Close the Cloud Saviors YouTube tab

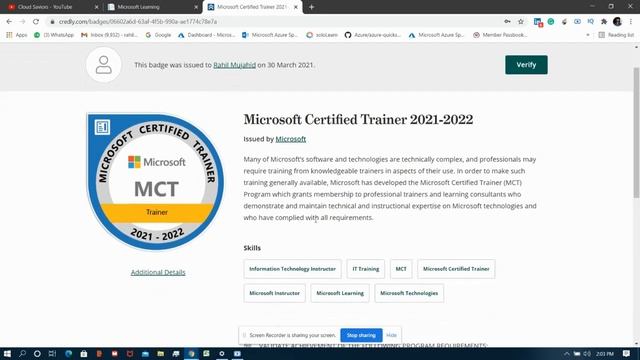click(96, 7)
